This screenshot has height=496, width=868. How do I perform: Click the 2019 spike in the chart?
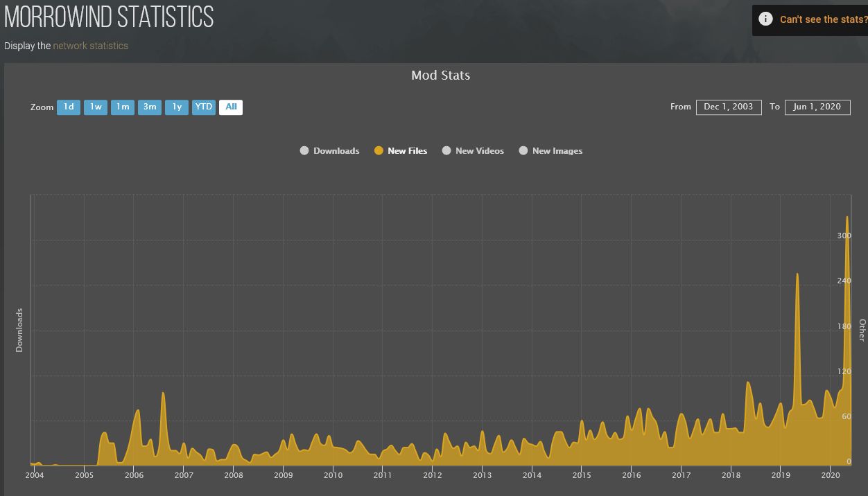797,274
